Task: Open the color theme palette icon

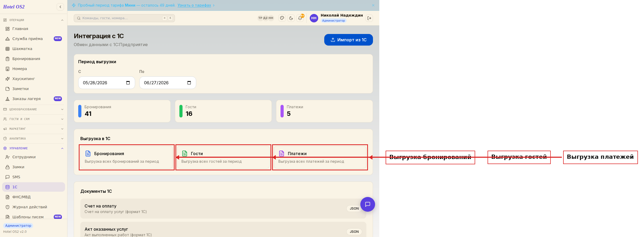Action: (282, 18)
